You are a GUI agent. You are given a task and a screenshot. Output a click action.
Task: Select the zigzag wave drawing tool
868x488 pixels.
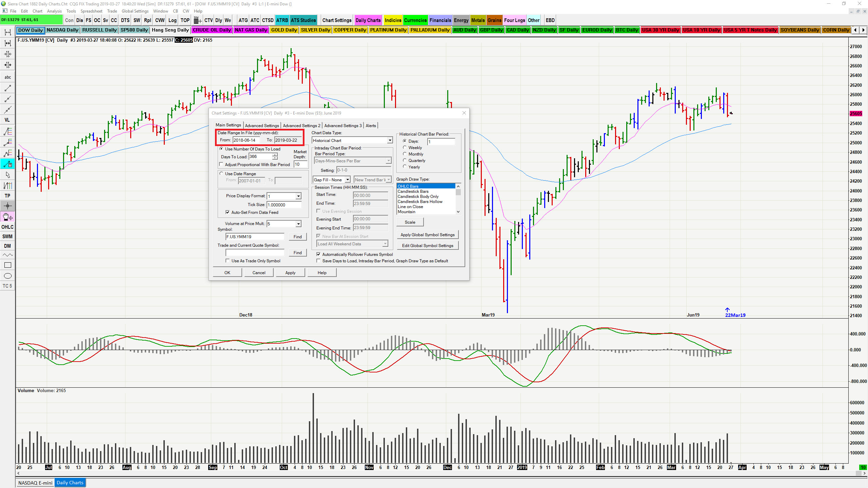click(x=7, y=255)
